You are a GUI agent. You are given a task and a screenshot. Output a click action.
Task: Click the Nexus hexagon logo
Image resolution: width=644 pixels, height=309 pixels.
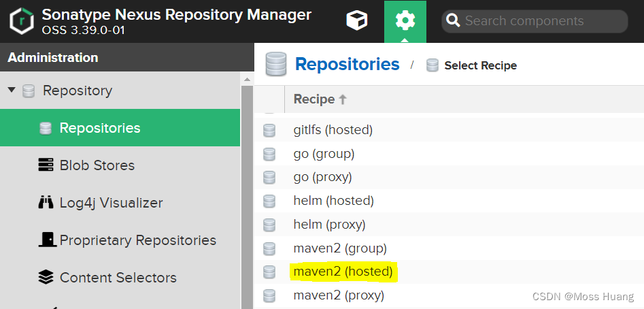(21, 21)
